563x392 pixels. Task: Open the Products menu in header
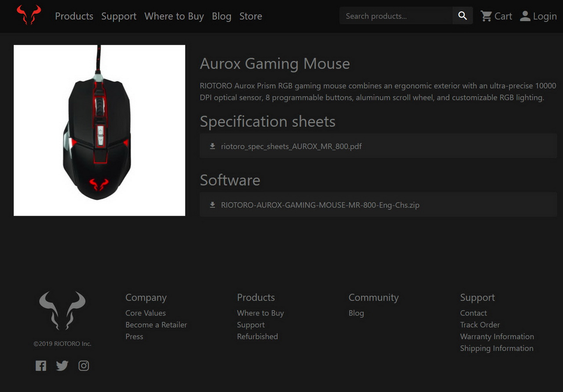point(74,16)
